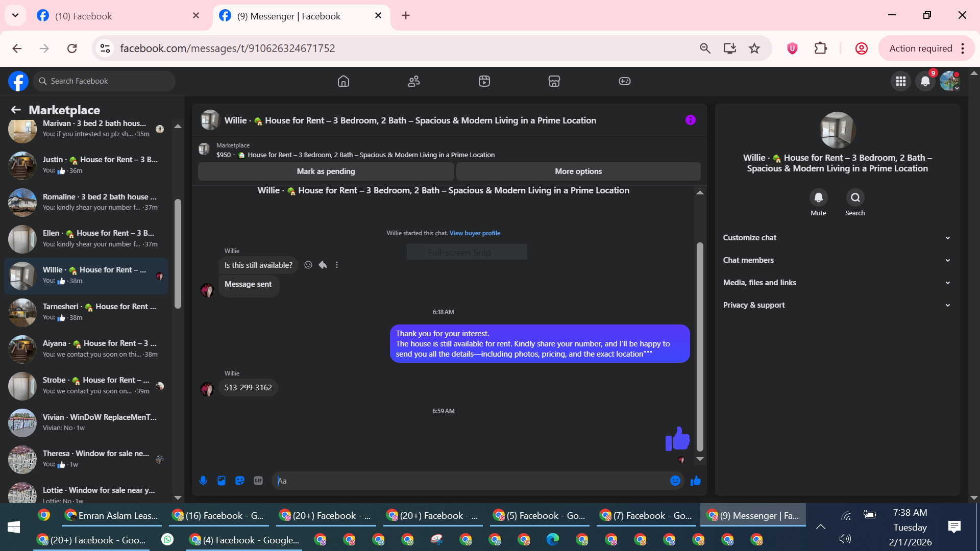The image size is (980, 551).
Task: Send a thumbs-up like
Action: pos(695,481)
